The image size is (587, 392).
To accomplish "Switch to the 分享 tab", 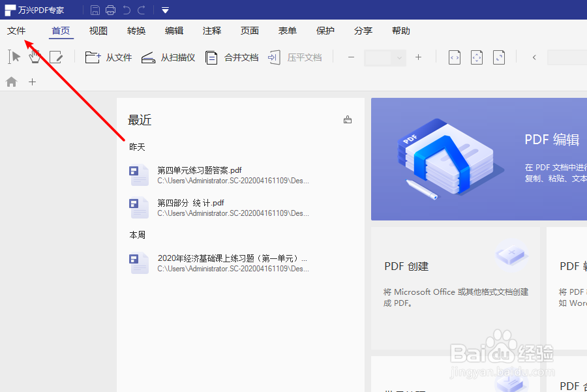I will pyautogui.click(x=363, y=31).
